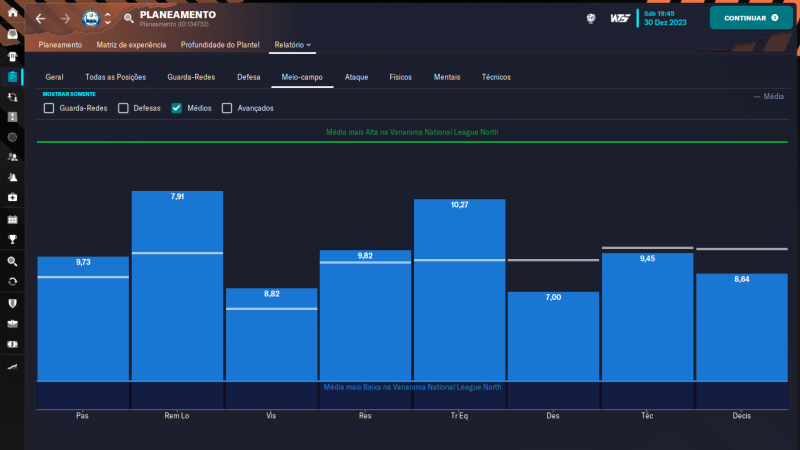The width and height of the screenshot is (800, 450).
Task: Enable the Guarda-Redes checkbox
Action: pos(49,108)
